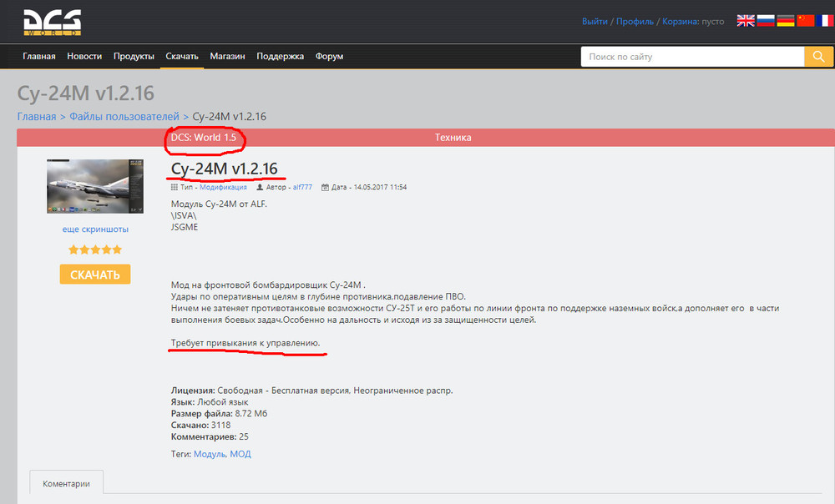Click the Язык Любой язык line
The image size is (835, 504).
click(210, 402)
